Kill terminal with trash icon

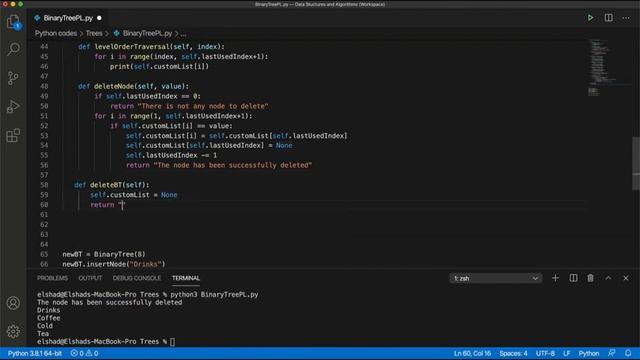[x=590, y=278]
